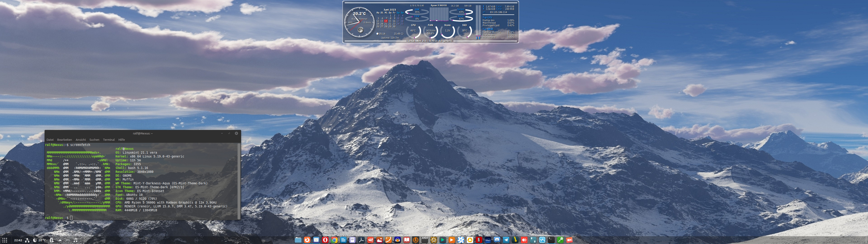This screenshot has height=244, width=868.
Task: Expand hidden tray icons with up arrow
Action: 60,240
